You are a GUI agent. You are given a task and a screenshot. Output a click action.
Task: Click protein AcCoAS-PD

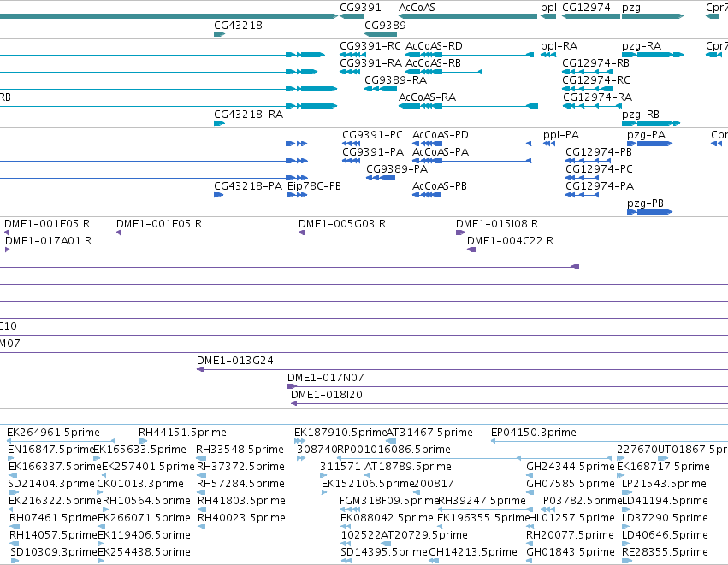click(x=441, y=135)
